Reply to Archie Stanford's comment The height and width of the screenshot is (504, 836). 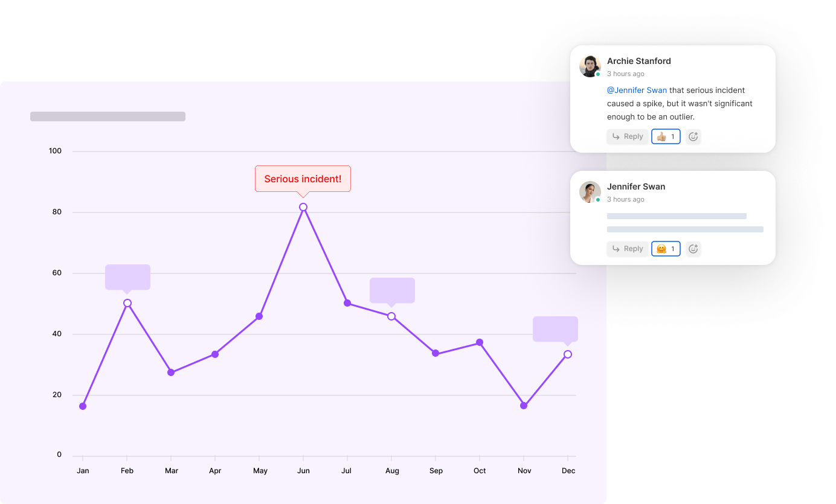(628, 136)
